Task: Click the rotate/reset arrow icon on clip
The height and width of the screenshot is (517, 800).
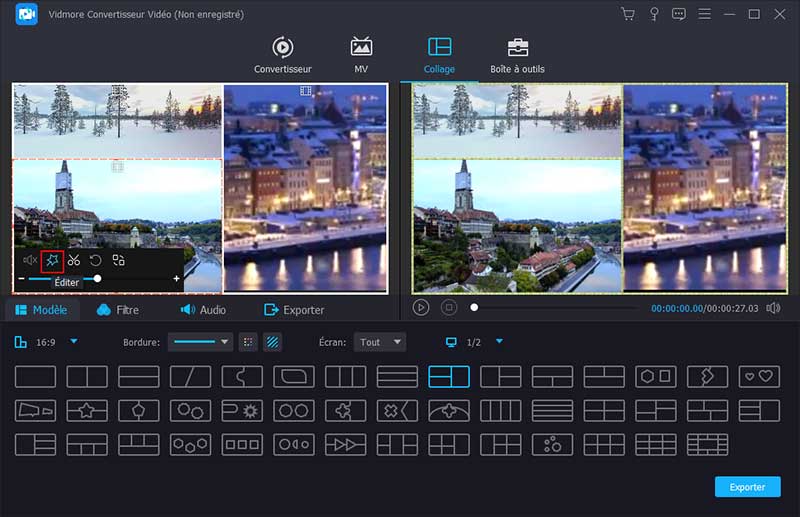Action: [x=96, y=260]
